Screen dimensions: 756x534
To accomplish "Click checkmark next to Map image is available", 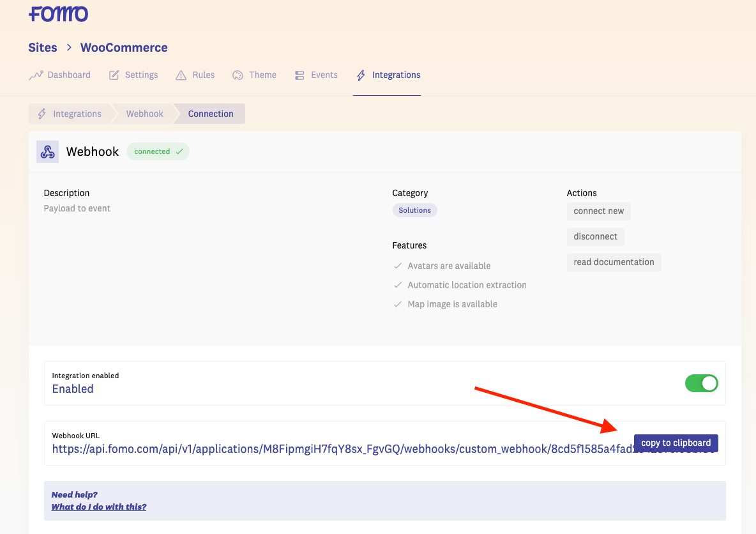I will pos(398,305).
